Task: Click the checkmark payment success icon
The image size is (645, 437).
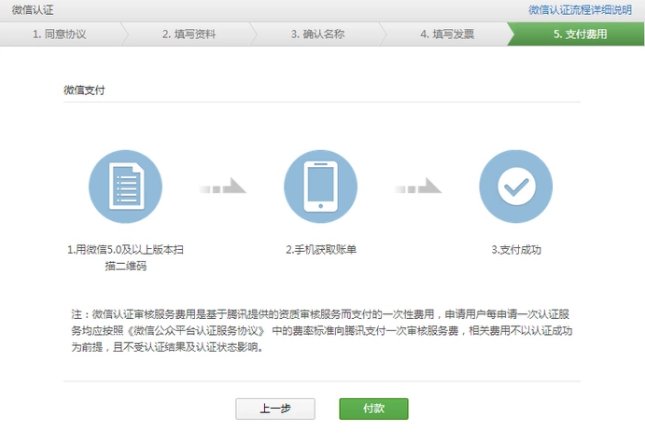Action: (x=516, y=186)
